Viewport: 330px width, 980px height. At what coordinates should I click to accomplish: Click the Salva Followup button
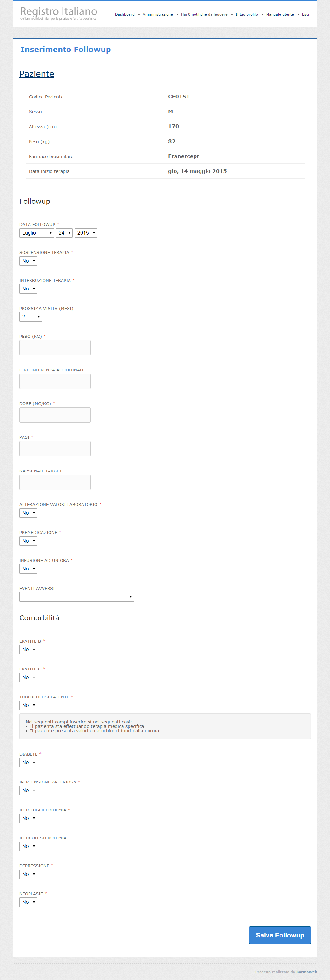[280, 935]
